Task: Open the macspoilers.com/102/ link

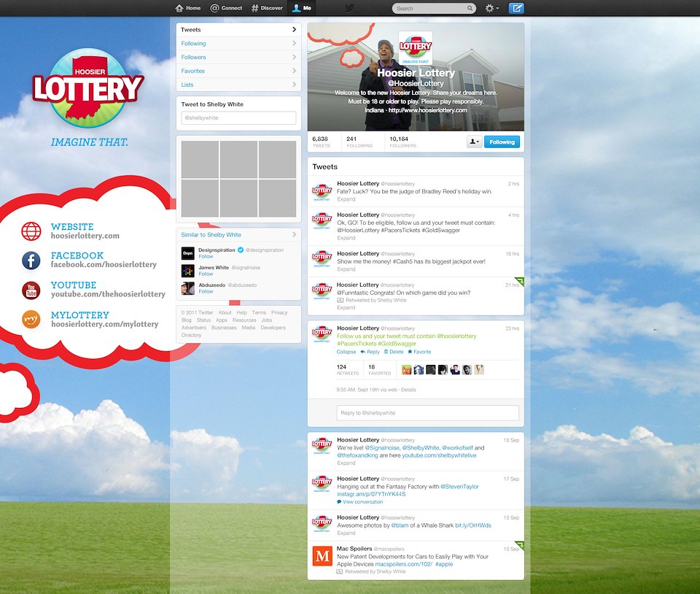Action: (403, 565)
